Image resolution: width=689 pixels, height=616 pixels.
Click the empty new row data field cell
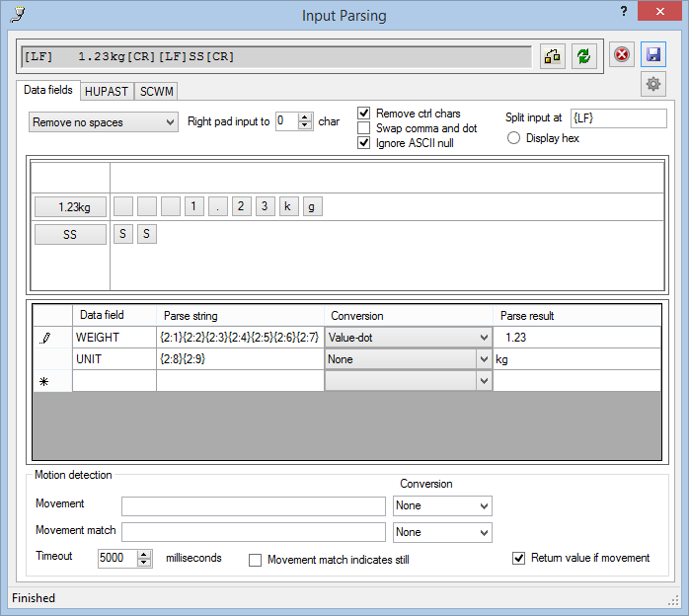click(x=115, y=381)
